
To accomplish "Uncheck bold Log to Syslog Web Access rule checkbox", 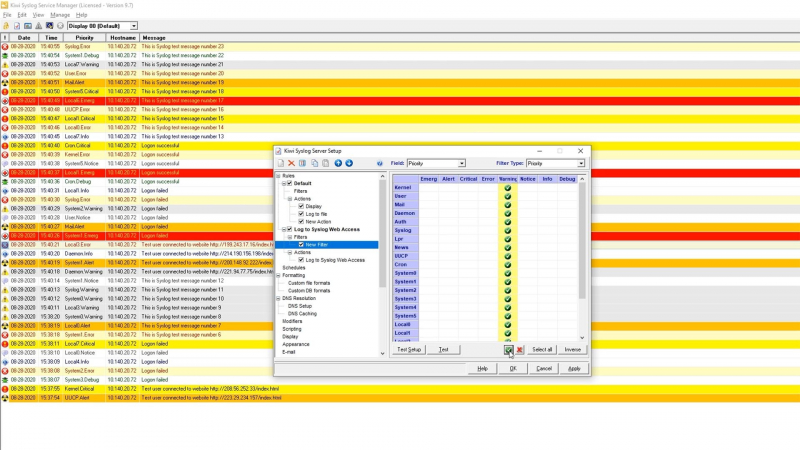I will pos(290,229).
